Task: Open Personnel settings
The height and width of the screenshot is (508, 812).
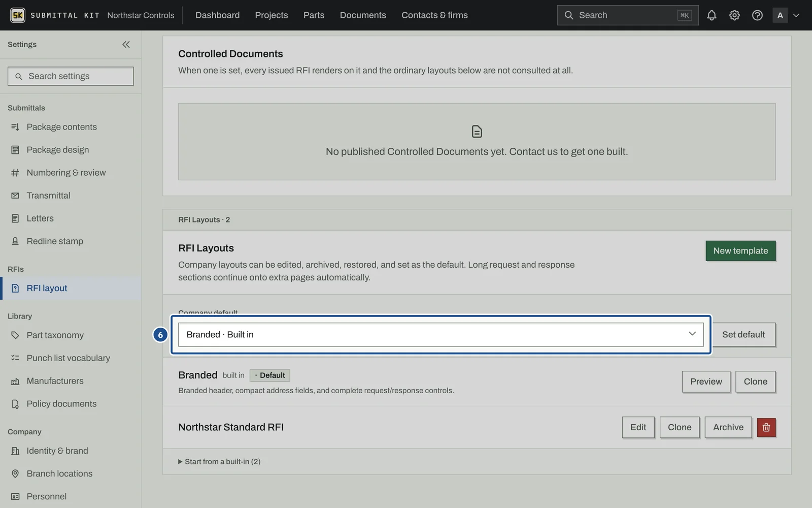Action: (71, 496)
